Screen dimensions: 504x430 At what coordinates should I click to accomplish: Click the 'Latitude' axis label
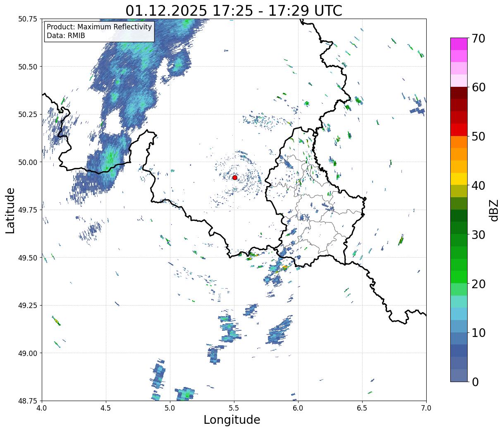click(10, 210)
